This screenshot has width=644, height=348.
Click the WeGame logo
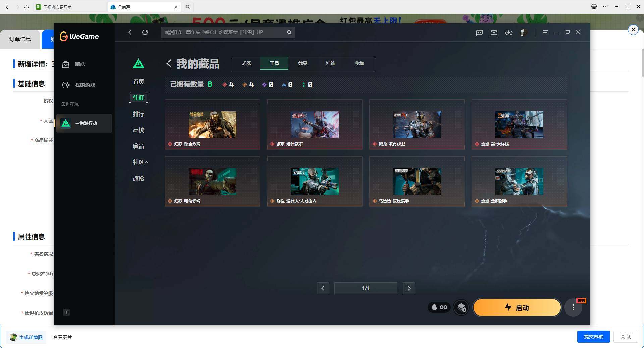tap(79, 36)
